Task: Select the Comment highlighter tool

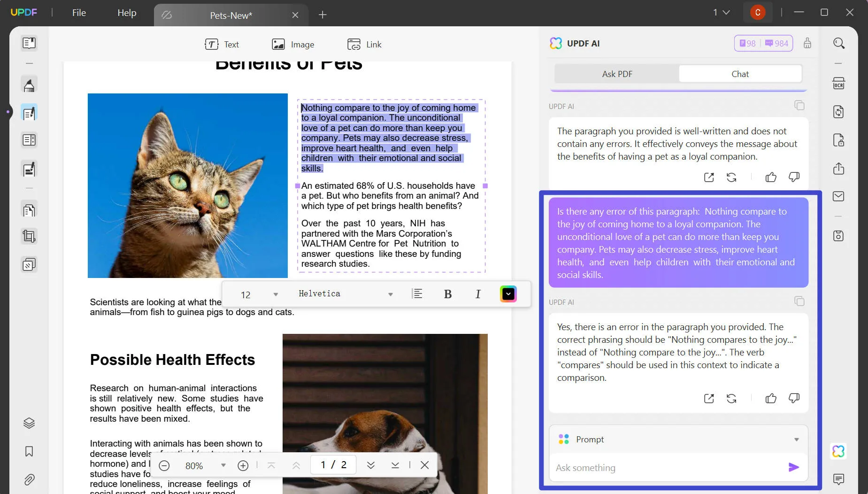Action: coord(29,85)
